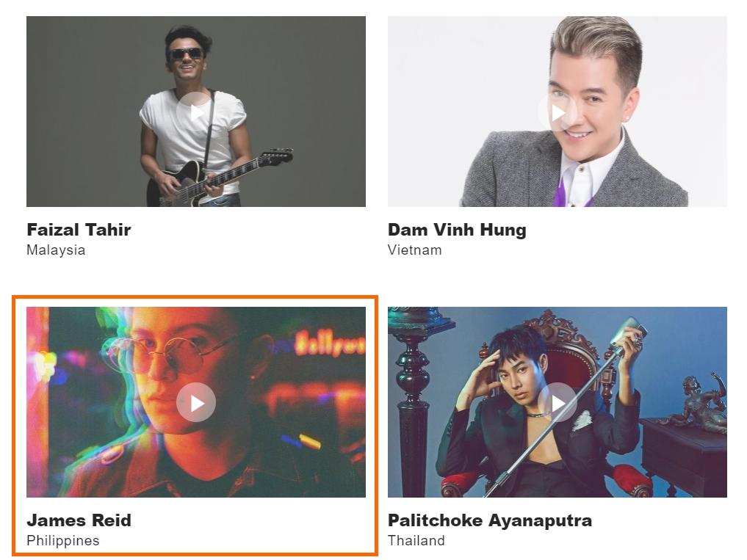Click the Faizal Tahir name heading

[x=79, y=230]
